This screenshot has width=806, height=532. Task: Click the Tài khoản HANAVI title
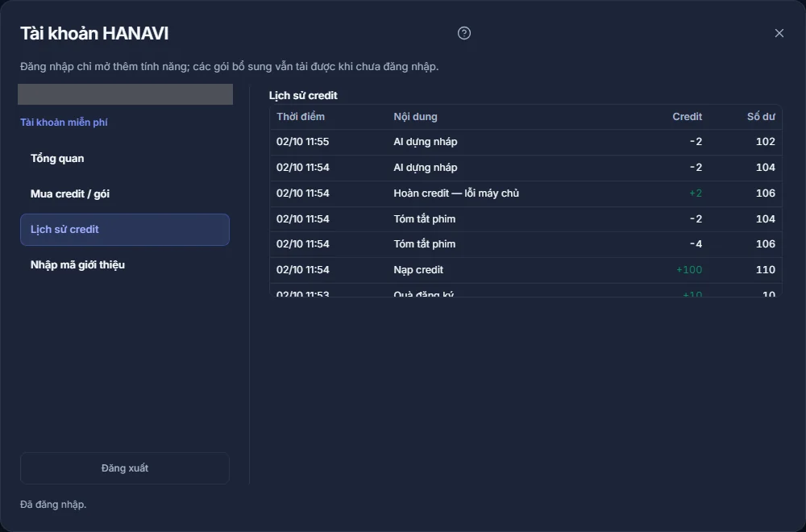tap(94, 33)
